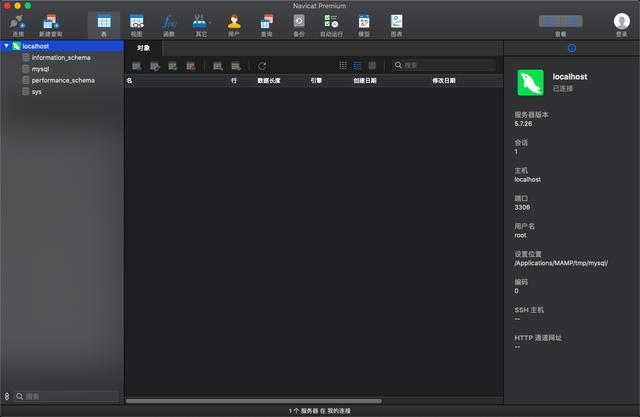The width and height of the screenshot is (640, 417).
Task: Click the horizontal scrollbar under the object list
Action: [x=254, y=401]
